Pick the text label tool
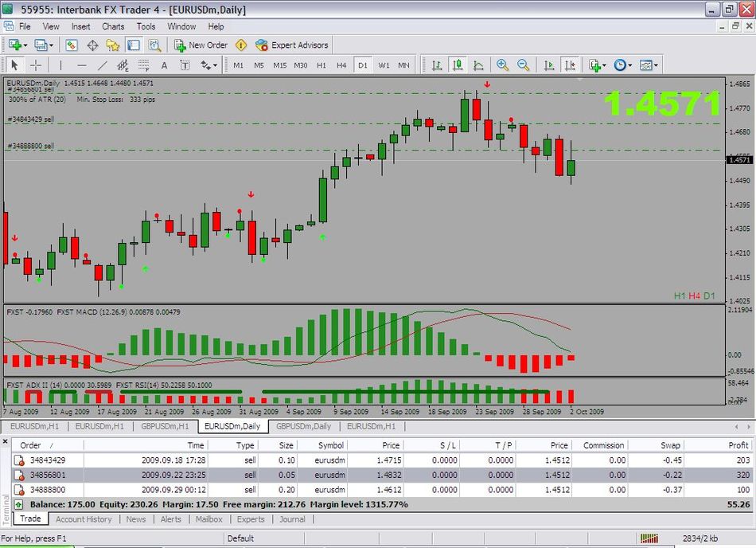The width and height of the screenshot is (756, 548). point(164,65)
